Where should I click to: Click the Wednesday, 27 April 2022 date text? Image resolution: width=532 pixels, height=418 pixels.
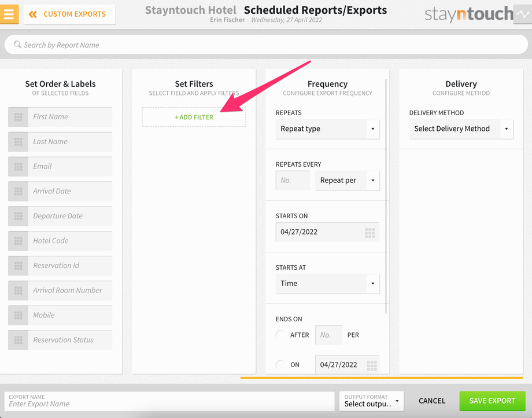(x=286, y=20)
